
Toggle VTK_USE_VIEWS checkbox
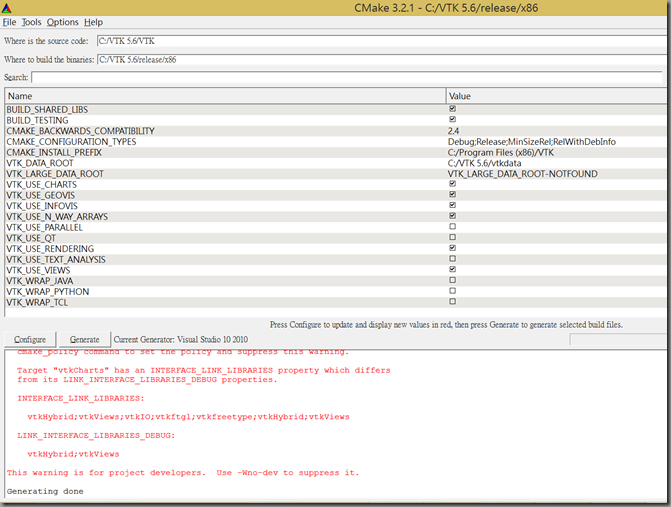[452, 269]
